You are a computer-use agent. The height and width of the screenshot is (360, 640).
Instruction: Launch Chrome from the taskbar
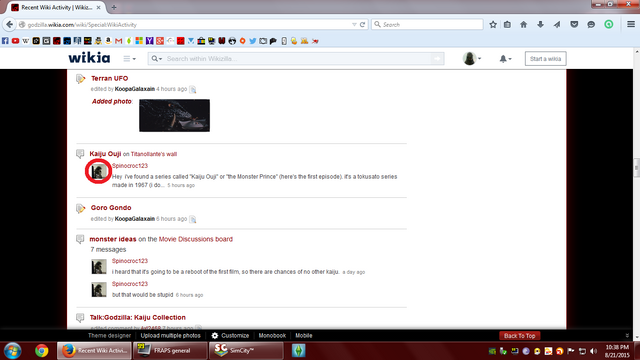(x=41, y=351)
